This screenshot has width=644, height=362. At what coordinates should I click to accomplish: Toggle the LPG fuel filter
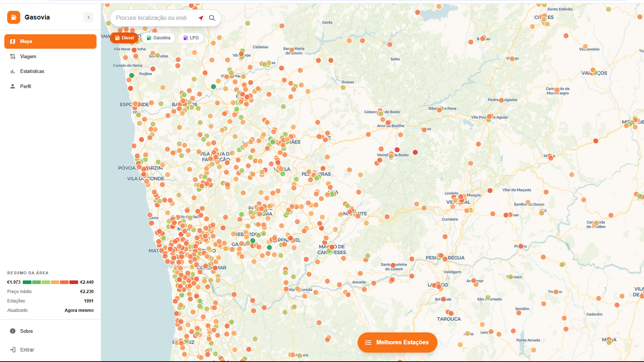point(191,38)
